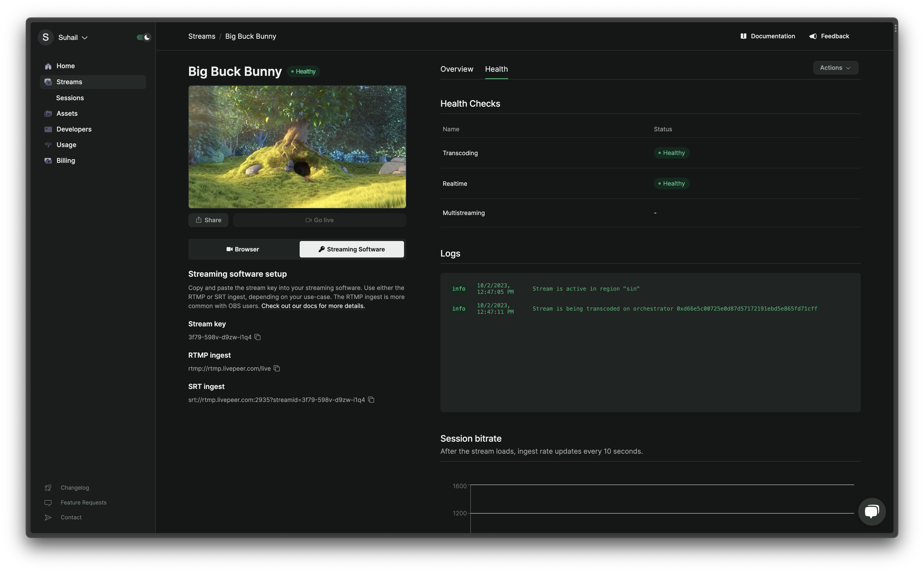Select Browser broadcast option
The width and height of the screenshot is (924, 572).
click(243, 249)
